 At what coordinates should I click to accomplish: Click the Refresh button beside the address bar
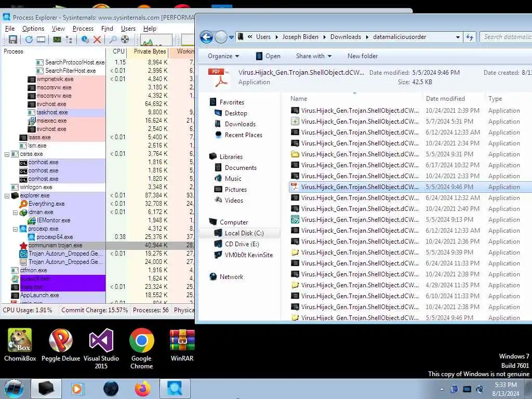(x=470, y=37)
